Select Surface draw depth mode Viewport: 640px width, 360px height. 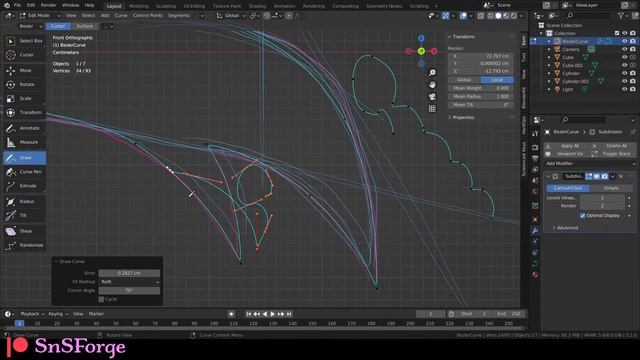(x=84, y=26)
